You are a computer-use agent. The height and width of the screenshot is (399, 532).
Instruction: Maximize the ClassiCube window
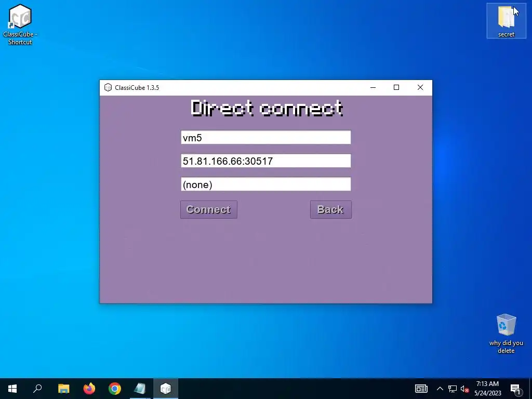pyautogui.click(x=396, y=87)
